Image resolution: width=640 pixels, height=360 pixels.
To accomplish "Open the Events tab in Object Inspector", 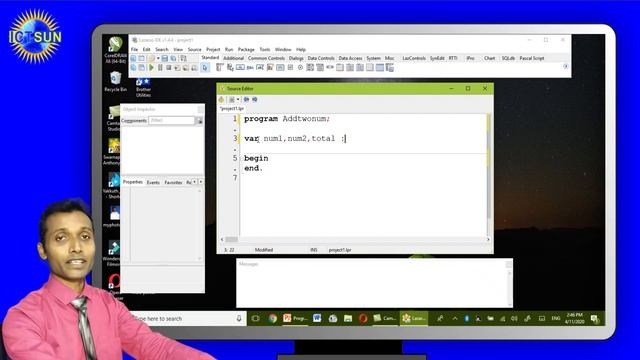I will (153, 182).
